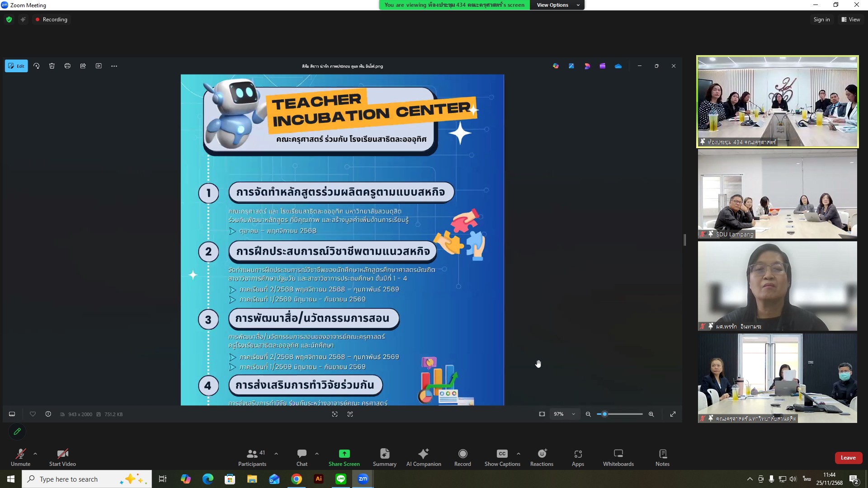868x488 pixels.
Task: Select the SDU Lampang video thumbnail
Action: (777, 194)
